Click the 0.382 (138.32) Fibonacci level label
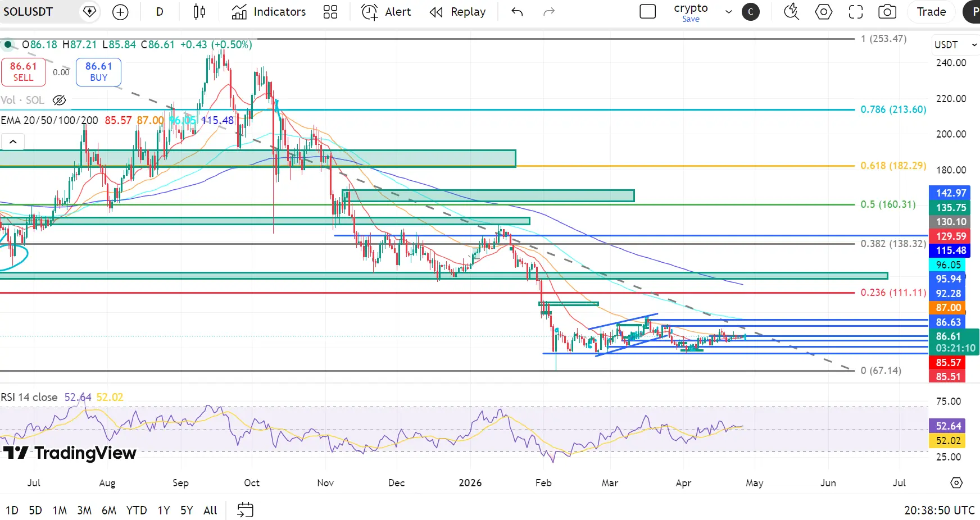This screenshot has width=980, height=520. (x=893, y=244)
